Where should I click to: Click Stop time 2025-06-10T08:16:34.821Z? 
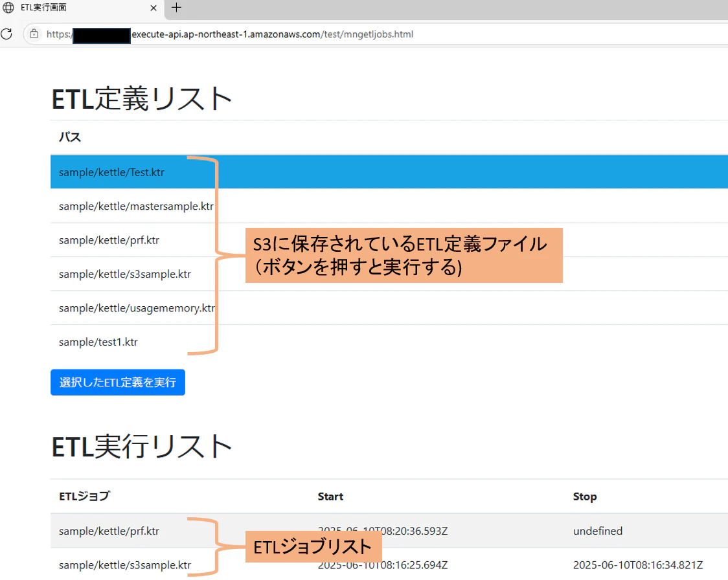coord(638,564)
